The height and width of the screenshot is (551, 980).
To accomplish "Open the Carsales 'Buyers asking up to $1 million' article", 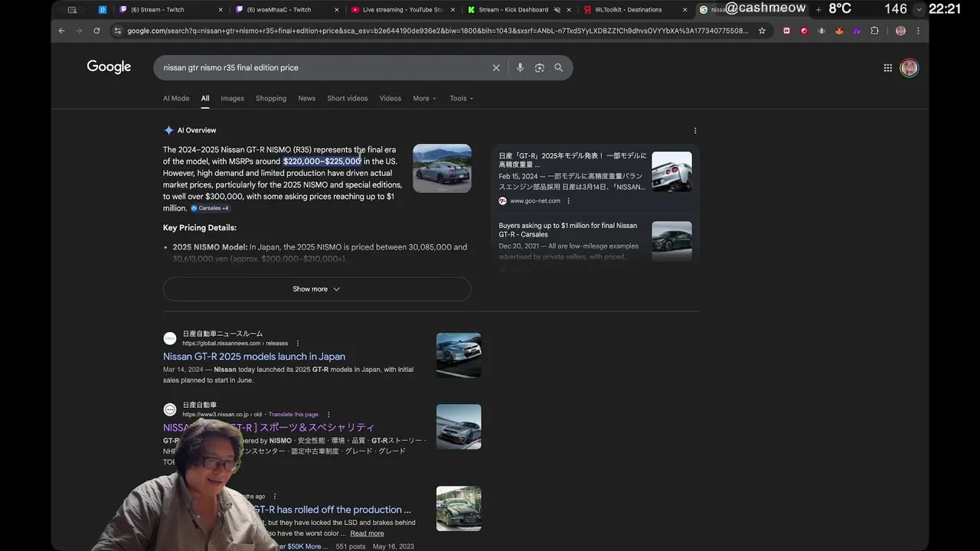I will (x=568, y=230).
